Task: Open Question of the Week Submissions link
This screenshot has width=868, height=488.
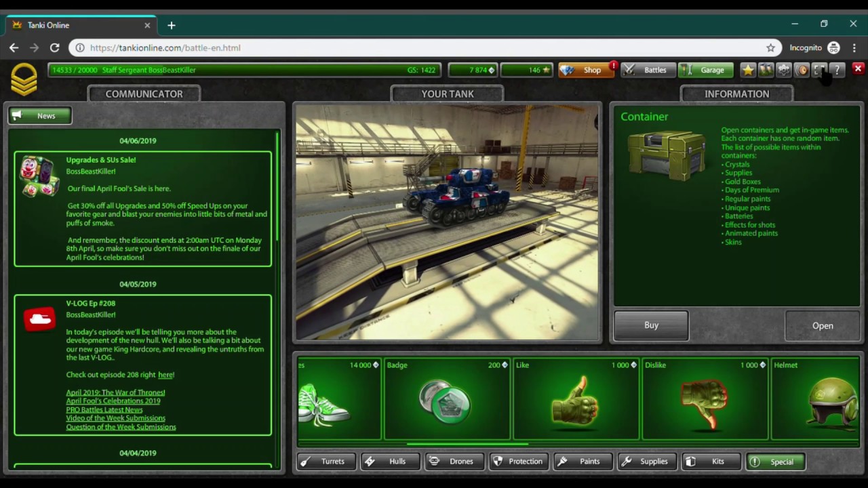Action: point(121,427)
